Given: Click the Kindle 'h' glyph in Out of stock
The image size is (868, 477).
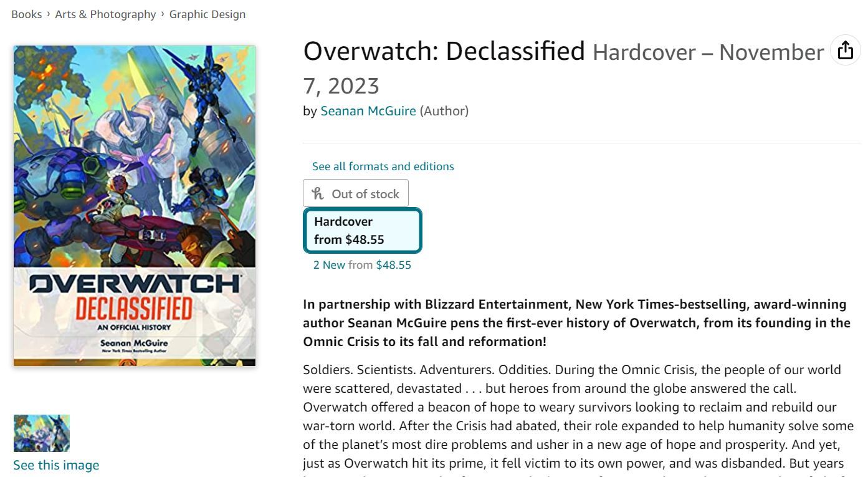Looking at the screenshot, I should pos(318,193).
